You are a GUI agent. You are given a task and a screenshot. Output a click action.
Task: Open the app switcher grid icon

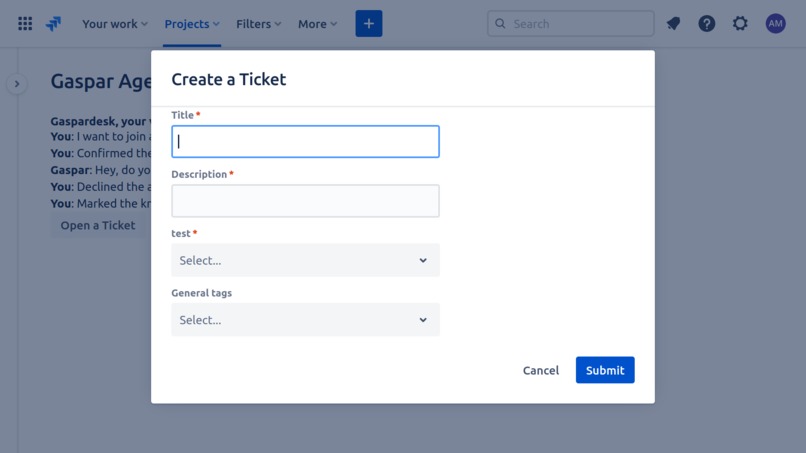coord(25,24)
